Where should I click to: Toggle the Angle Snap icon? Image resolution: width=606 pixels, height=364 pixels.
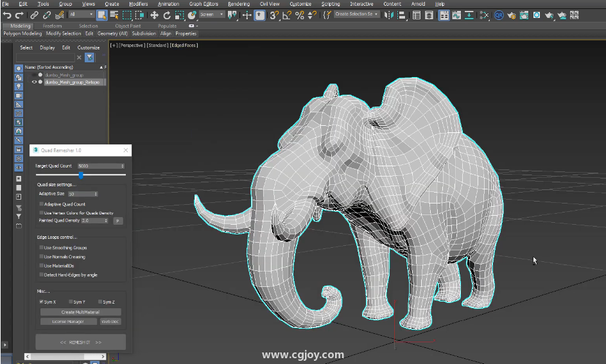point(287,15)
